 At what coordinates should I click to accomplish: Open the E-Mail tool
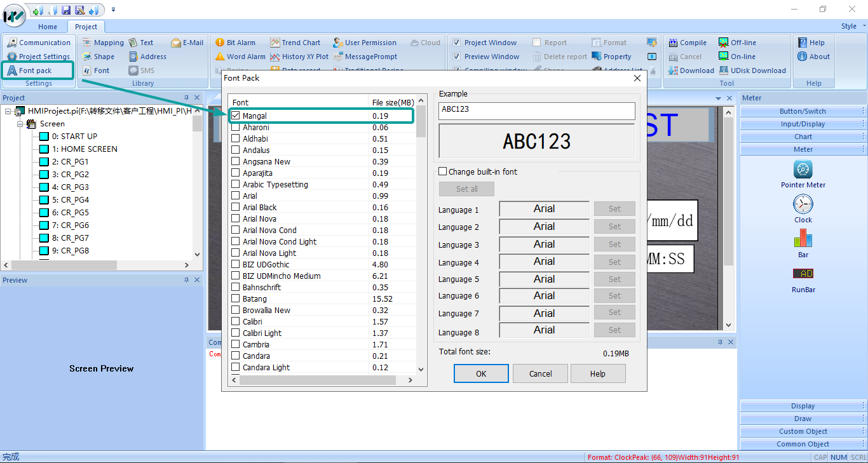click(x=187, y=43)
